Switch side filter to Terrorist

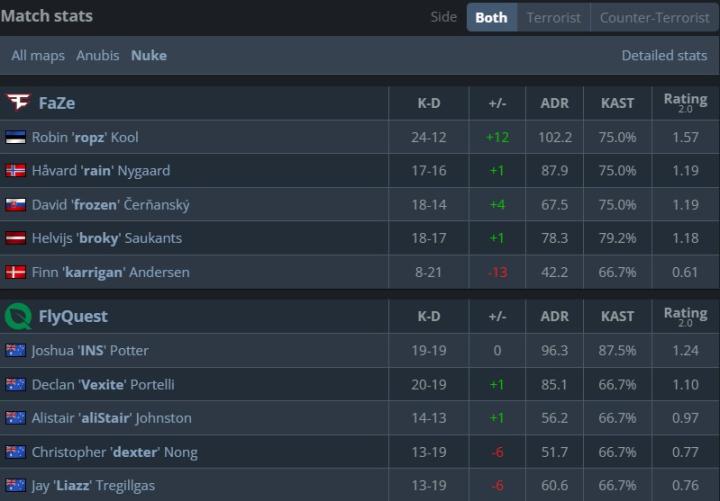pyautogui.click(x=553, y=17)
